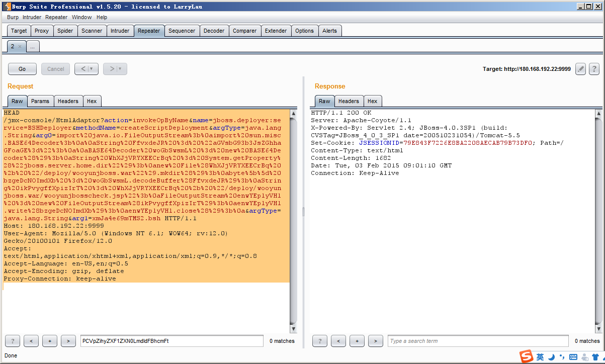Switch to the Sequencer tab
The height and width of the screenshot is (364, 605).
pos(182,31)
